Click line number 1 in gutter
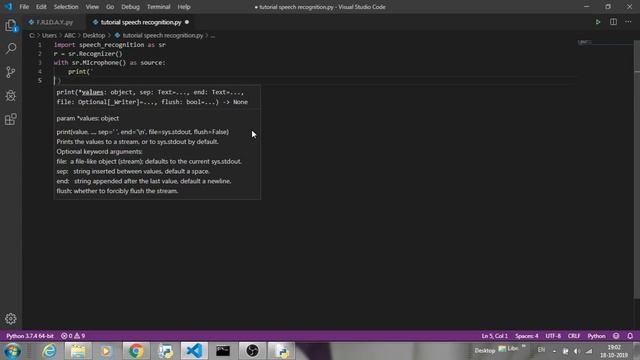 pyautogui.click(x=40, y=45)
